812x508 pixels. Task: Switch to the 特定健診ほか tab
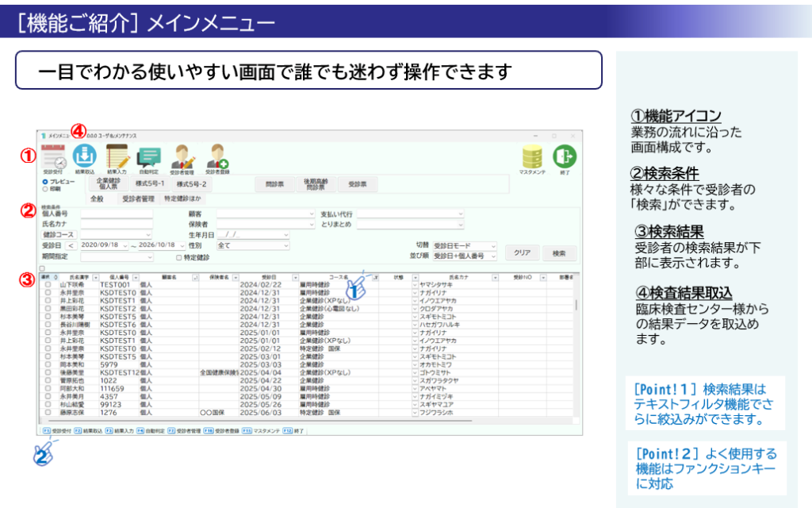(182, 199)
